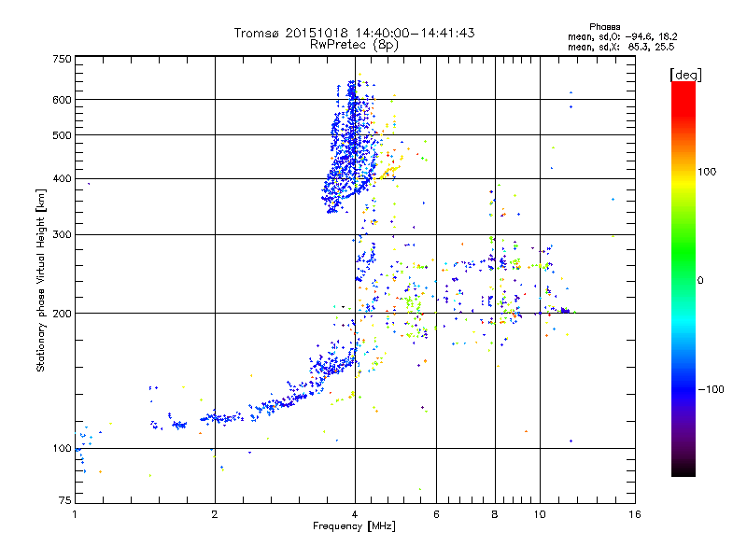This screenshot has width=747, height=560.
Task: Click the x-axis label '16'
Action: (635, 514)
